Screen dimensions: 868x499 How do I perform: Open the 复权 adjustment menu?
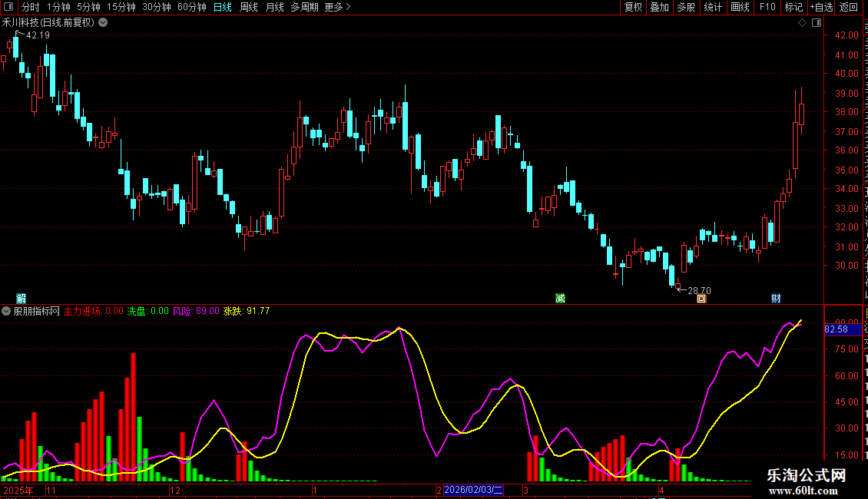[633, 7]
